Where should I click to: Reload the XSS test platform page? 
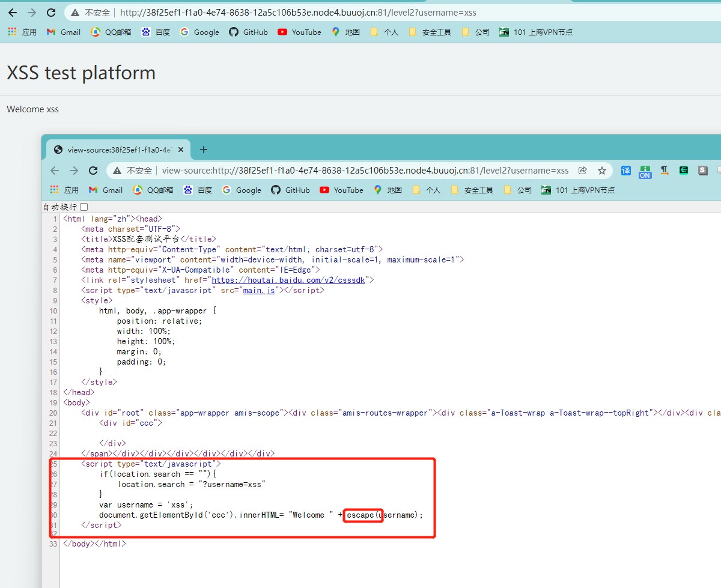(51, 12)
